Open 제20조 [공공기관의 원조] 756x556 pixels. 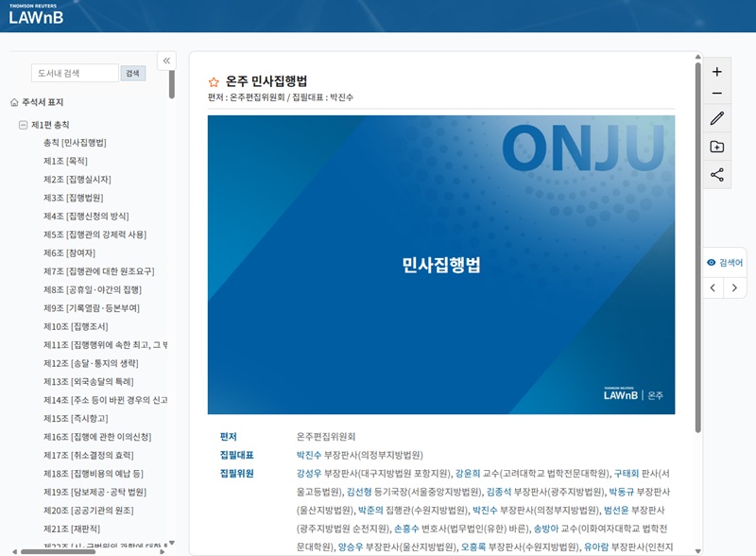coord(89,511)
